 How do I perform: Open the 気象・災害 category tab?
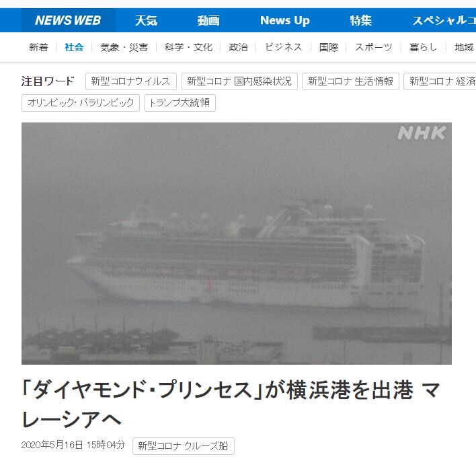[x=124, y=47]
